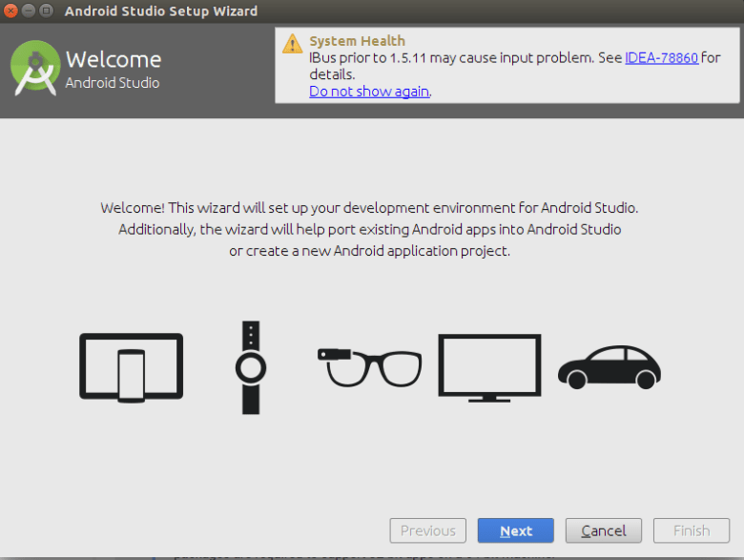Click the 'IBus prior to 1.5.11' warning message
The height and width of the screenshot is (560, 744).
point(515,66)
